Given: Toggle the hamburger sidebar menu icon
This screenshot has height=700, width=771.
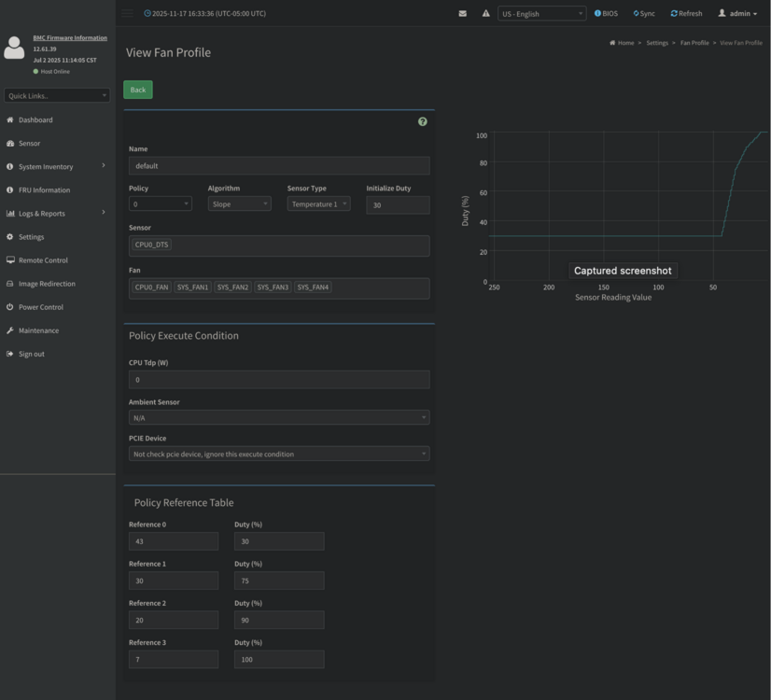Looking at the screenshot, I should tap(127, 13).
